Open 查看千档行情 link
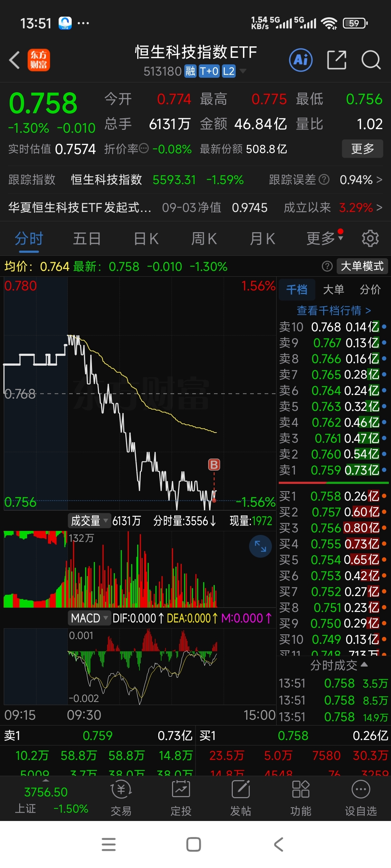This screenshot has height=868, width=391. 334,310
